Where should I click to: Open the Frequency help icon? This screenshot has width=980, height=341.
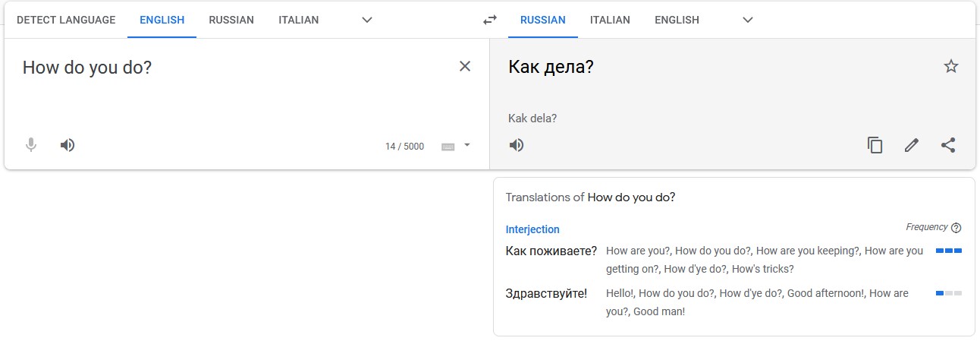point(956,228)
